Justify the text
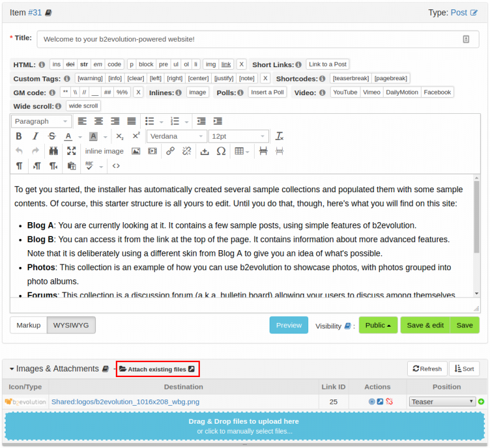 pyautogui.click(x=131, y=121)
